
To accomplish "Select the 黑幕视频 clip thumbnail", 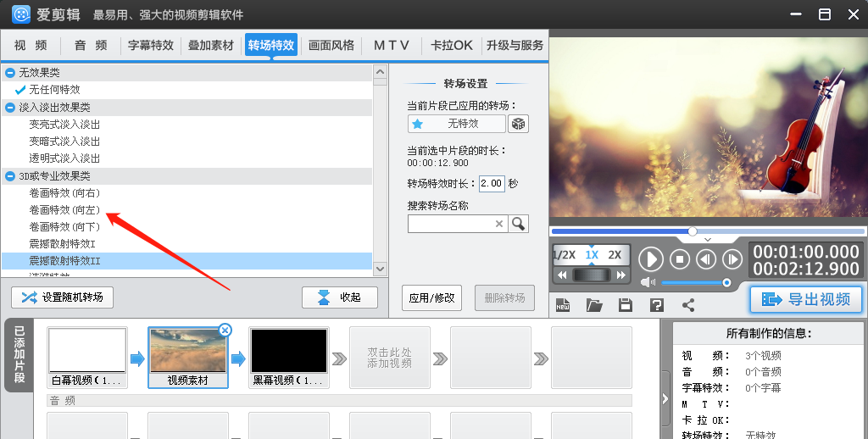I will 288,357.
